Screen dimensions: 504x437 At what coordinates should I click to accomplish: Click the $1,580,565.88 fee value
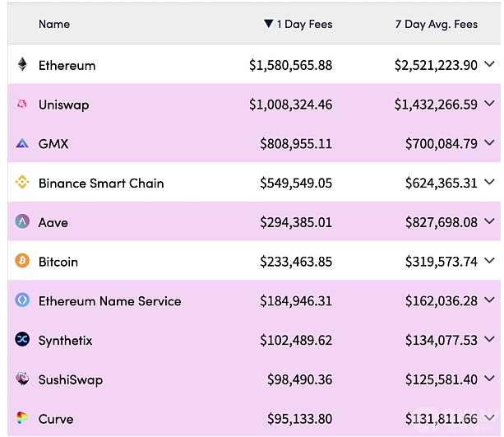[290, 65]
